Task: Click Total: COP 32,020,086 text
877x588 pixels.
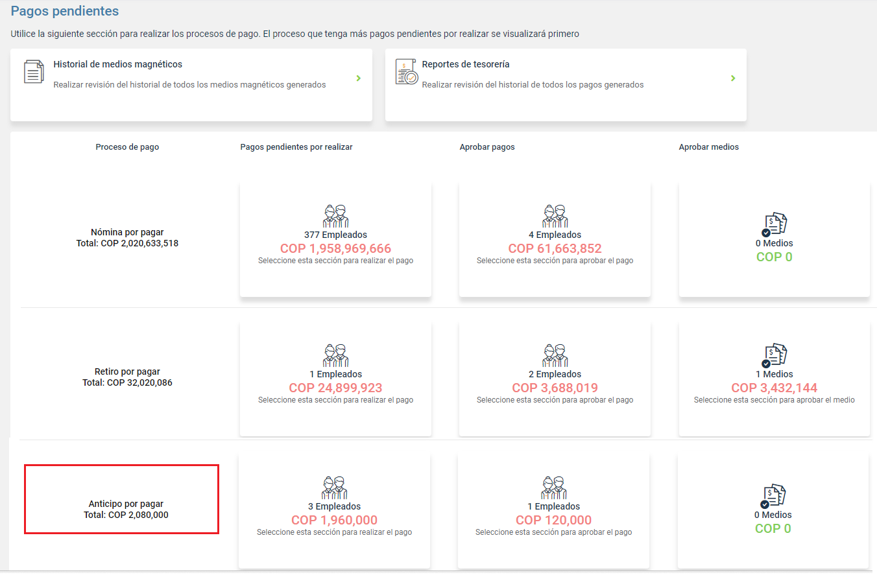Action: point(127,382)
